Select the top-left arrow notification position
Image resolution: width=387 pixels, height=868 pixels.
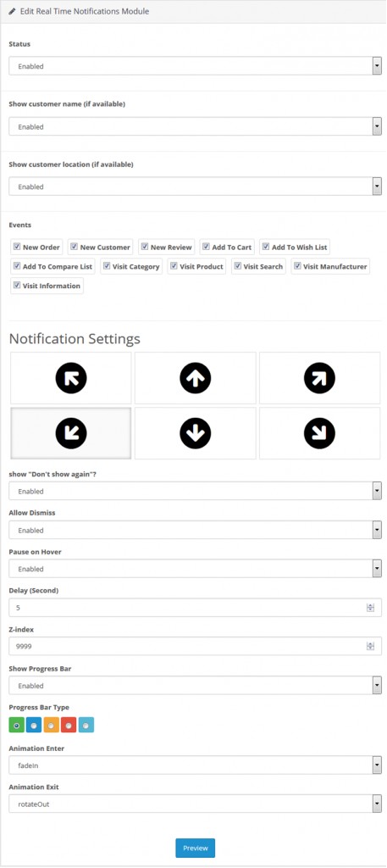(x=71, y=378)
